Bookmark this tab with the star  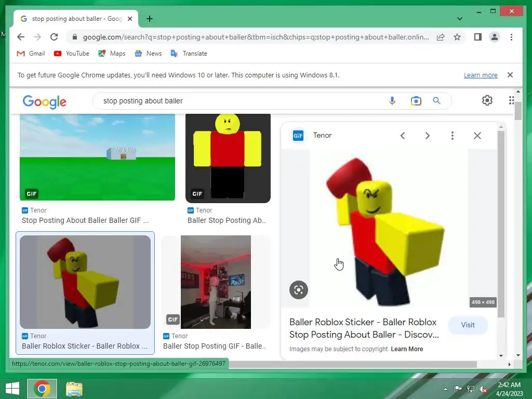click(457, 37)
